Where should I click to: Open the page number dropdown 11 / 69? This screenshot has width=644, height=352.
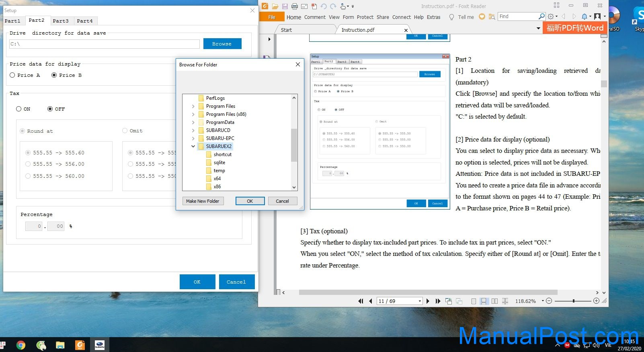(420, 301)
